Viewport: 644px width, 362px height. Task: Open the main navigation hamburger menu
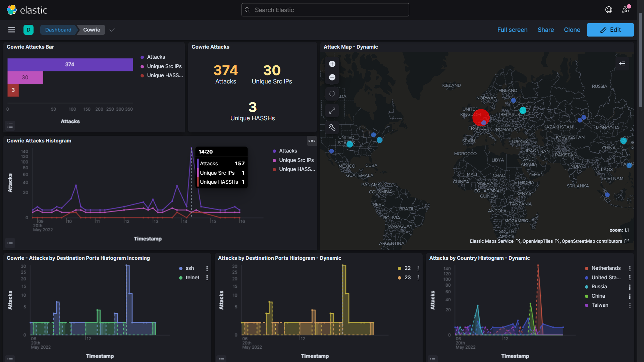12,30
